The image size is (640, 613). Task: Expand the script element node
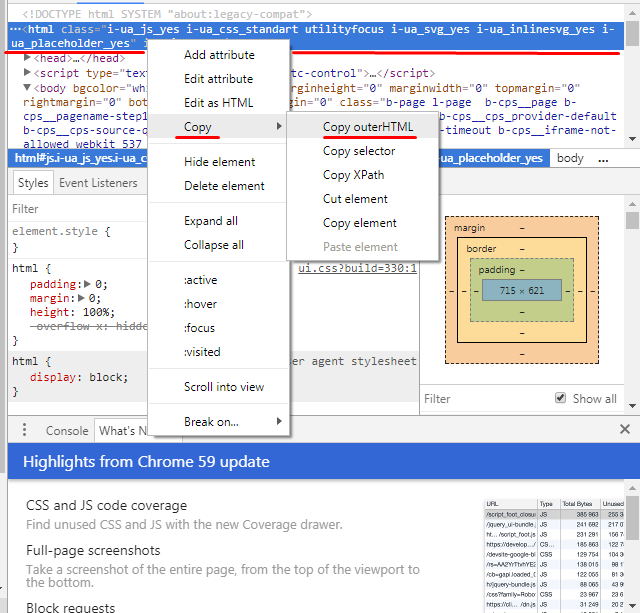[27, 74]
